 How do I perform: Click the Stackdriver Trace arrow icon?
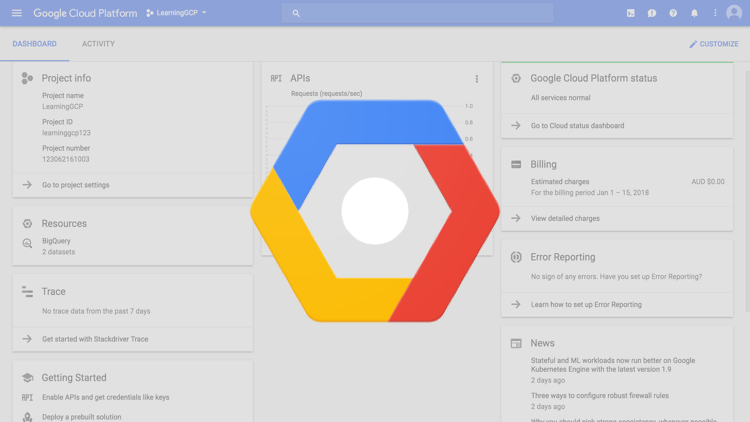tap(27, 339)
